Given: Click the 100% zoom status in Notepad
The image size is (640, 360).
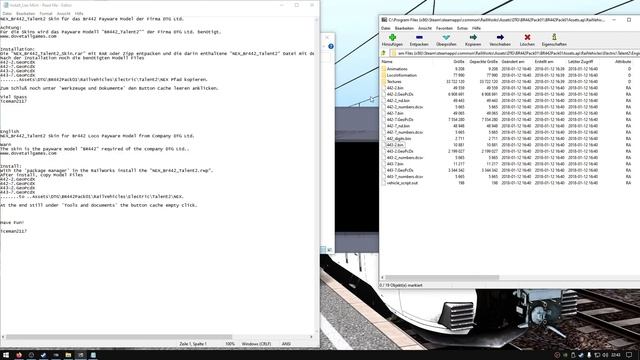Looking at the screenshot, I should 230,344.
